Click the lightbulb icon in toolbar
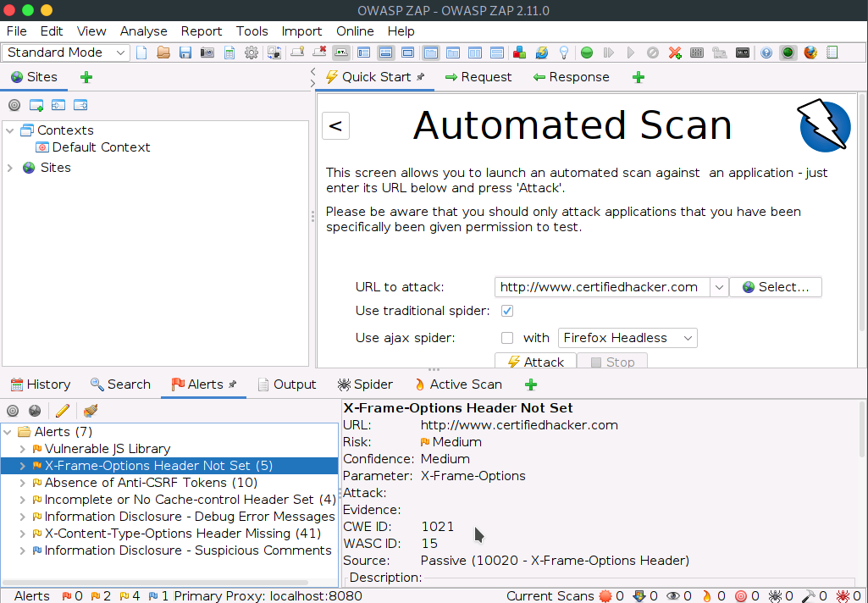This screenshot has height=603, width=868. point(563,53)
